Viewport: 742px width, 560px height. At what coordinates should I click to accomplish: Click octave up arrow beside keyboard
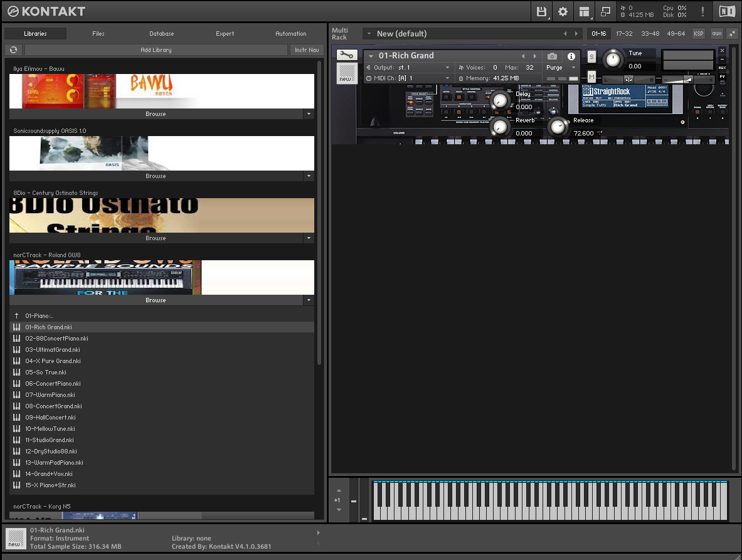[339, 490]
